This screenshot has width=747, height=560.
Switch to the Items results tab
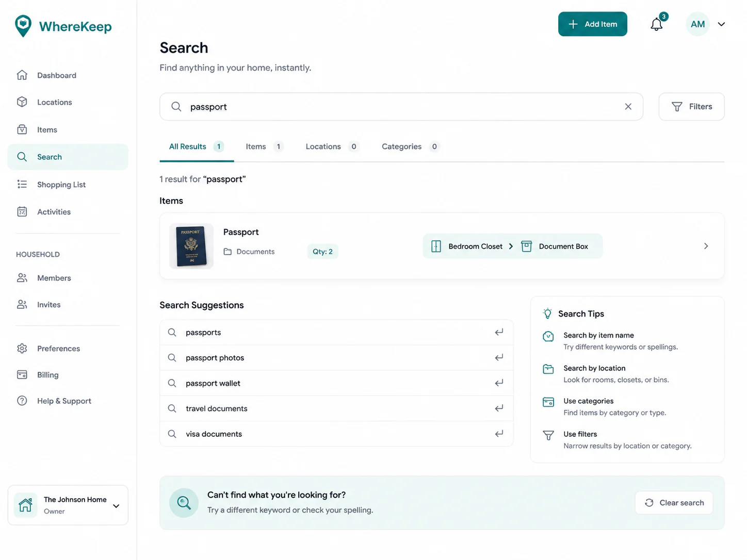[x=264, y=147]
